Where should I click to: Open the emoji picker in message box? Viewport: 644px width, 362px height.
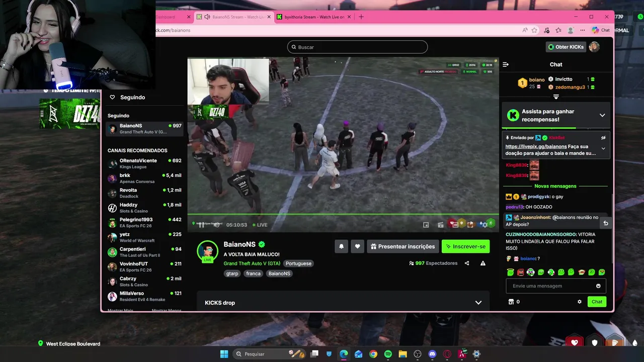point(598,286)
